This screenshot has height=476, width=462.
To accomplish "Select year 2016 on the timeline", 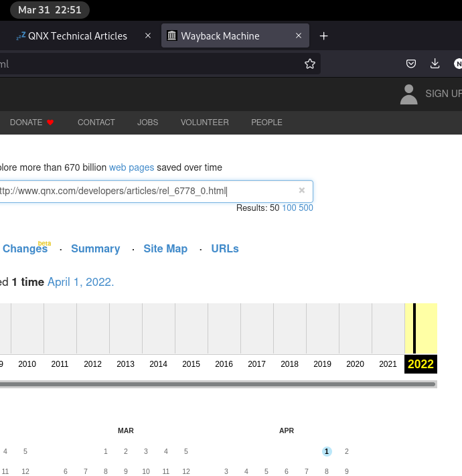I will point(224,364).
